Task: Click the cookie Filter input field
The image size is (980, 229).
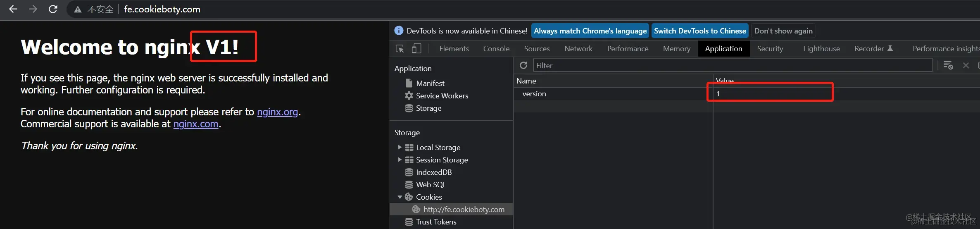Action: (733, 65)
